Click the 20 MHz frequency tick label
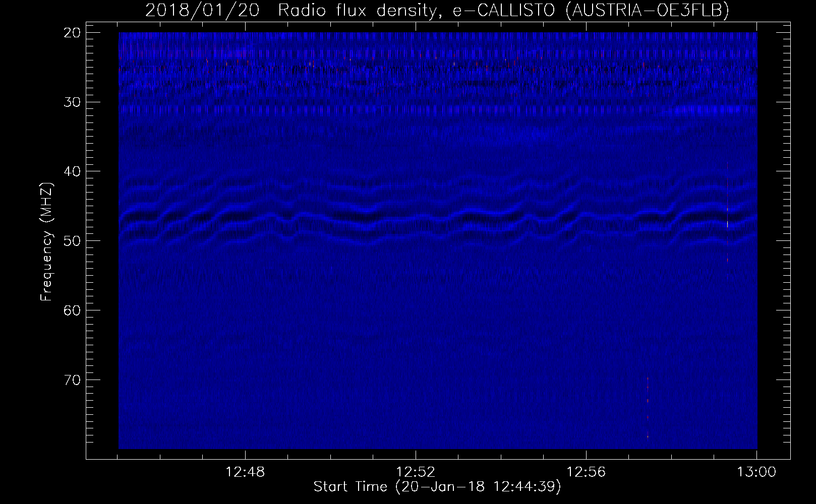The image size is (816, 504). pyautogui.click(x=73, y=33)
